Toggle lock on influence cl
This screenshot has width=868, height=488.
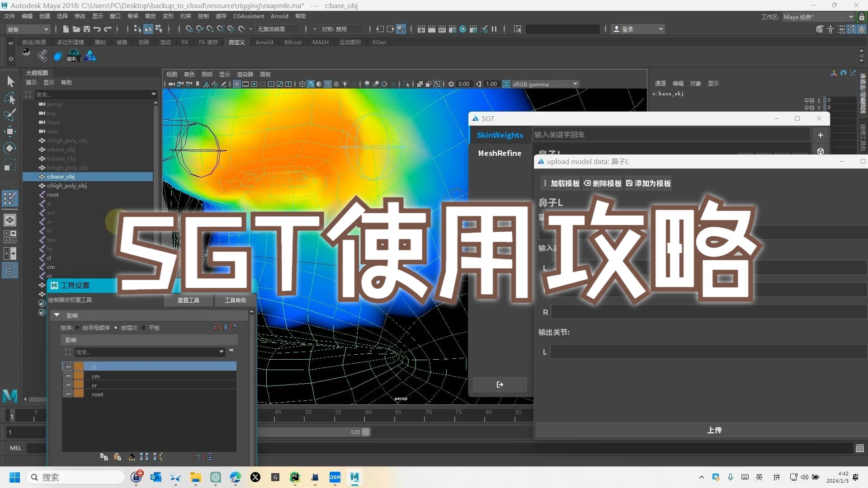point(67,366)
